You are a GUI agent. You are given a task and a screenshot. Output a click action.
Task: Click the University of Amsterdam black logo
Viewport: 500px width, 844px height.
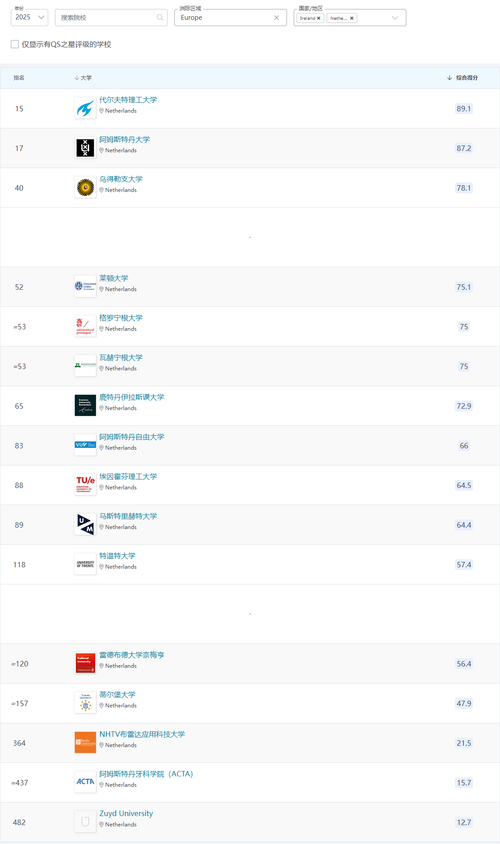[85, 148]
